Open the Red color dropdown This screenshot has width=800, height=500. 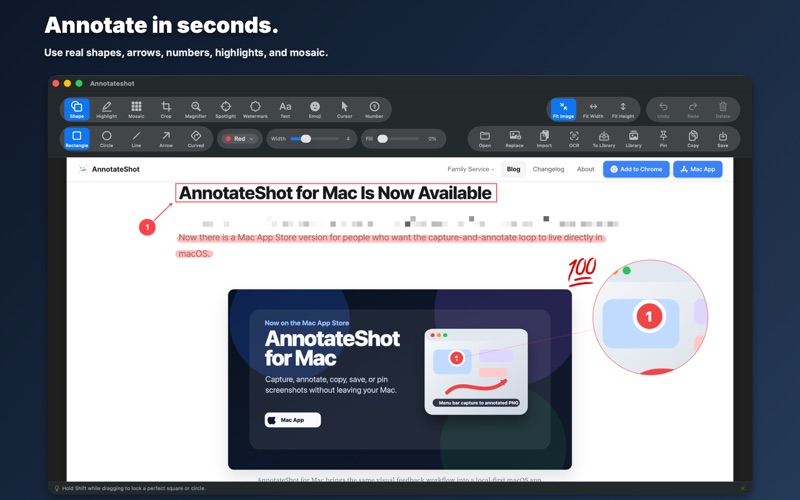click(x=240, y=139)
